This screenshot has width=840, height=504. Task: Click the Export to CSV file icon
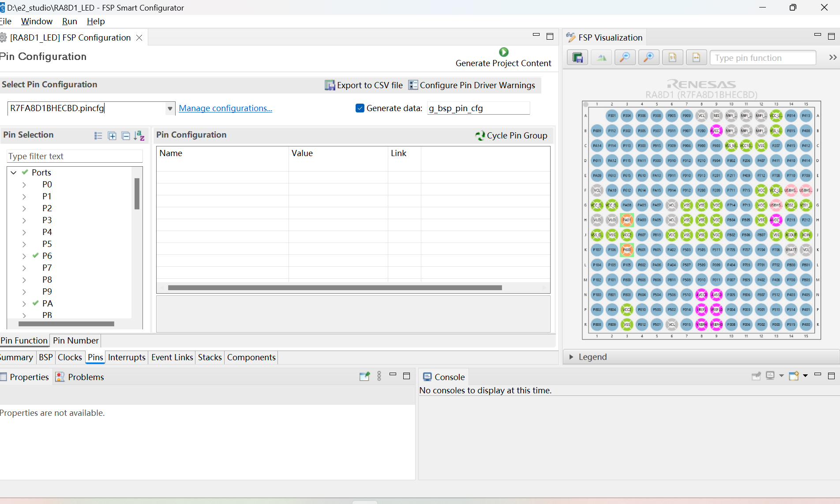(330, 85)
